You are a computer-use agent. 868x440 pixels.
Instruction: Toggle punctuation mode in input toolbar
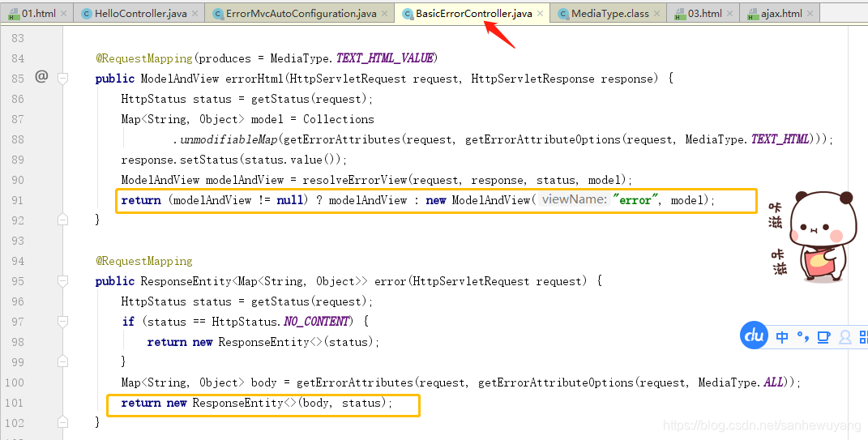[x=802, y=336]
